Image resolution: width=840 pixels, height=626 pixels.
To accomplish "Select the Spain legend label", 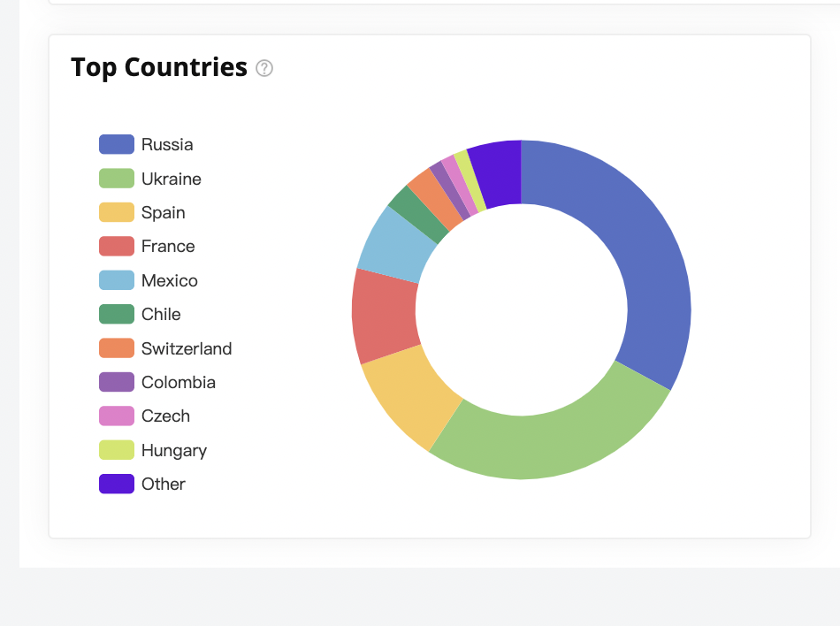I will pyautogui.click(x=164, y=213).
